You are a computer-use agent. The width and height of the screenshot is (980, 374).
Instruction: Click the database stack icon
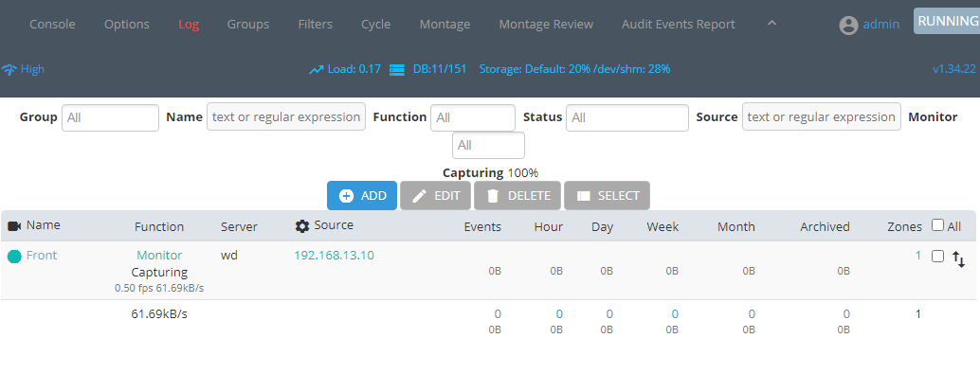pyautogui.click(x=397, y=70)
